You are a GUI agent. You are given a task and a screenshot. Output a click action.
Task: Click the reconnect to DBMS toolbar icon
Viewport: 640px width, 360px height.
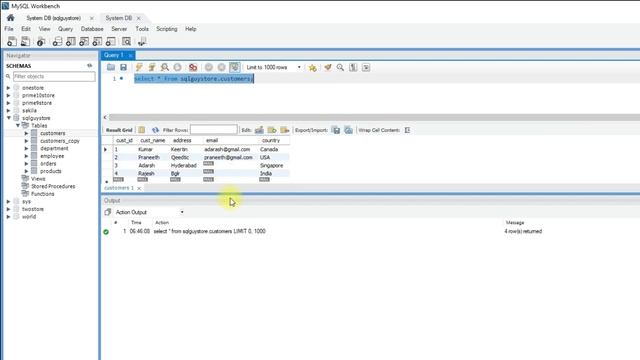click(x=142, y=41)
